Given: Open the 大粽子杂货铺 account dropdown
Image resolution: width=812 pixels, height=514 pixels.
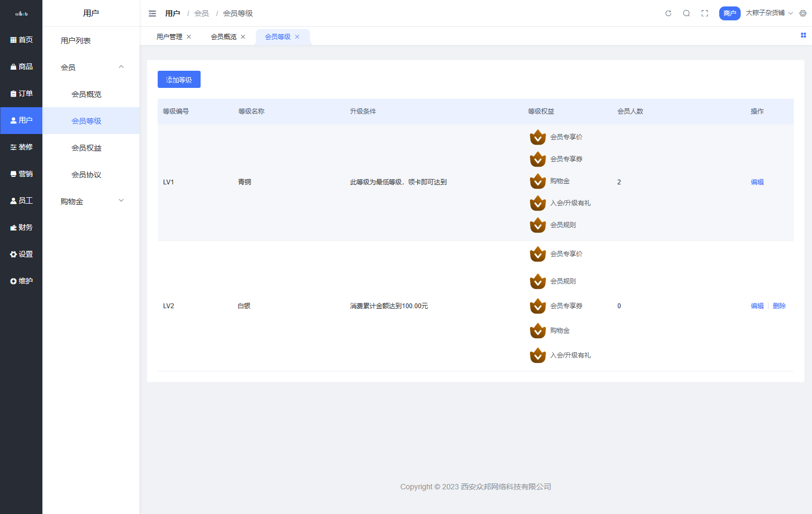Looking at the screenshot, I should click(x=769, y=13).
